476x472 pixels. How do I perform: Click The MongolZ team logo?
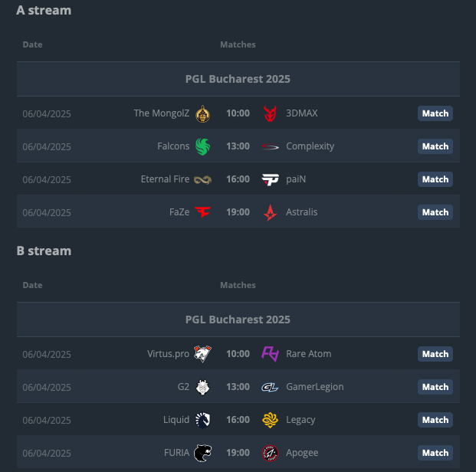click(x=202, y=113)
